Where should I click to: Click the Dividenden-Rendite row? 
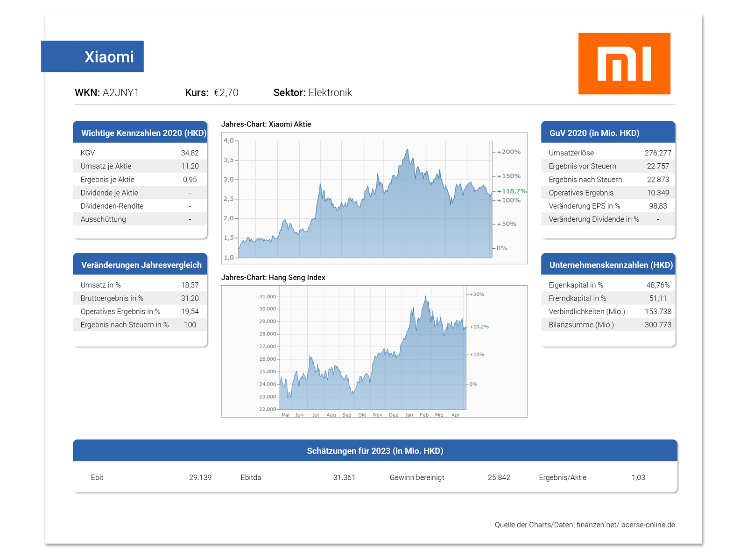click(x=140, y=206)
